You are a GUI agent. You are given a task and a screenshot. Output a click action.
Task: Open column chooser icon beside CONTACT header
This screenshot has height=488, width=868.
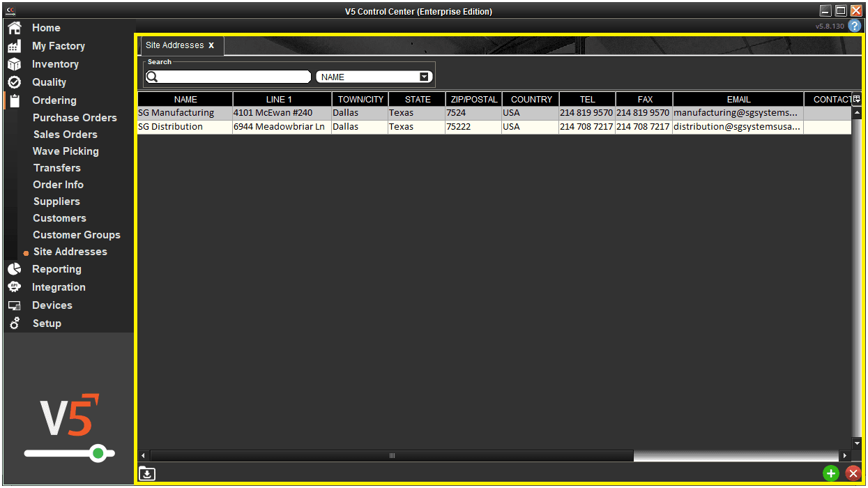pyautogui.click(x=857, y=99)
